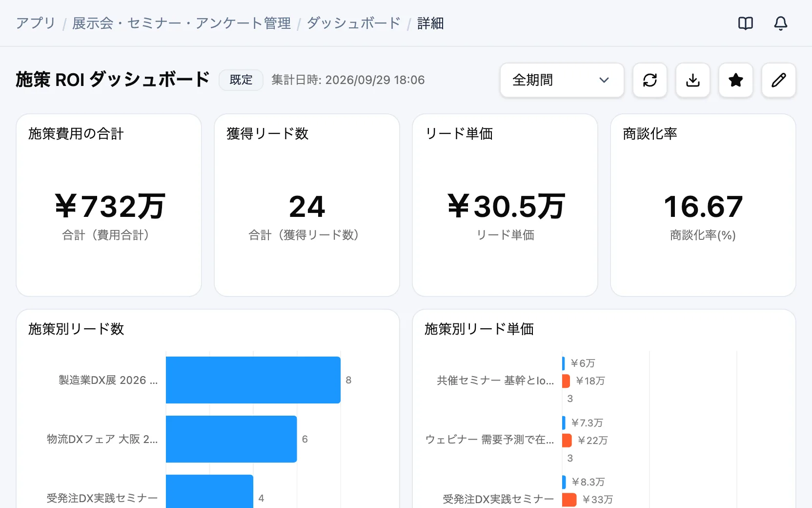Image resolution: width=812 pixels, height=508 pixels.
Task: Open the 施策費用の合計 card
Action: point(109,205)
